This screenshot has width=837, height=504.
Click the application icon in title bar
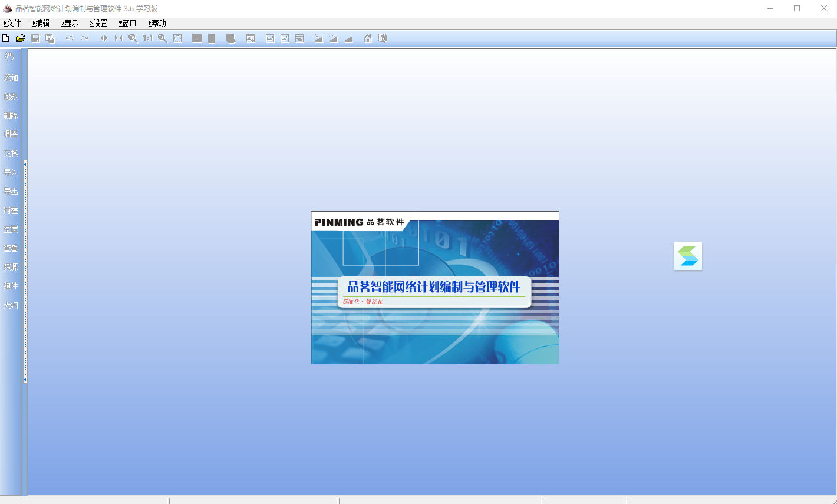tap(8, 8)
